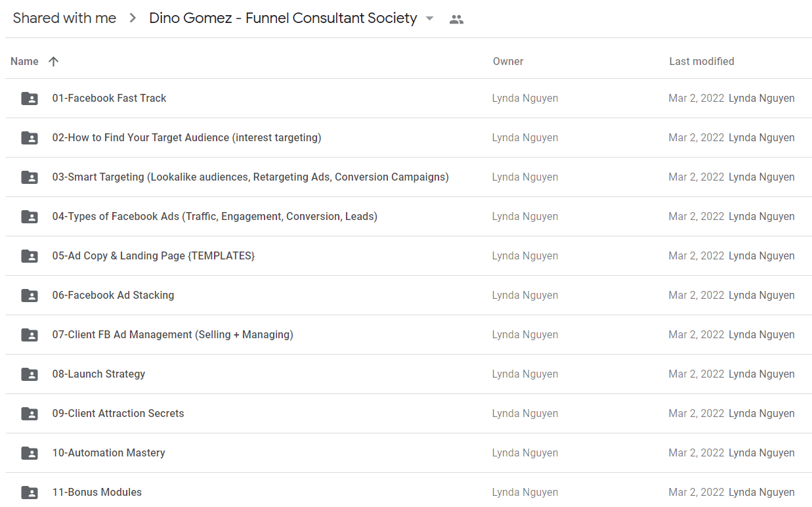Viewport: 812px width, 507px height.
Task: Open the Last modified sort header
Action: [702, 61]
